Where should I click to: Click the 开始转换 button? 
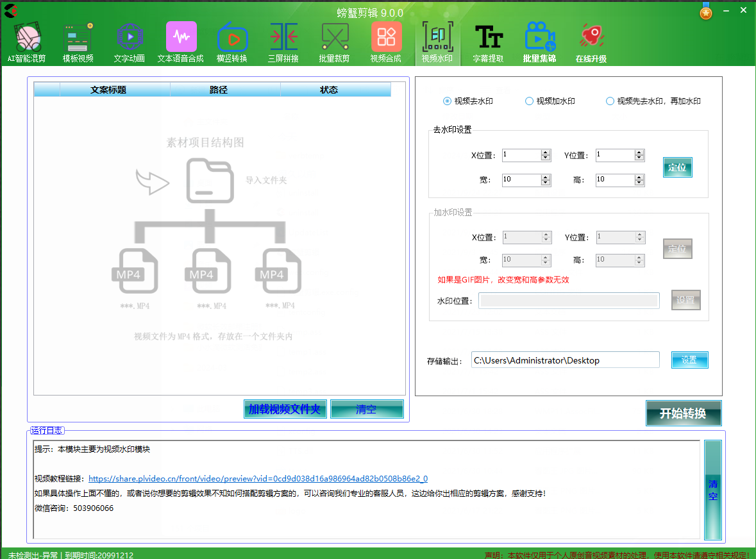[x=683, y=413]
